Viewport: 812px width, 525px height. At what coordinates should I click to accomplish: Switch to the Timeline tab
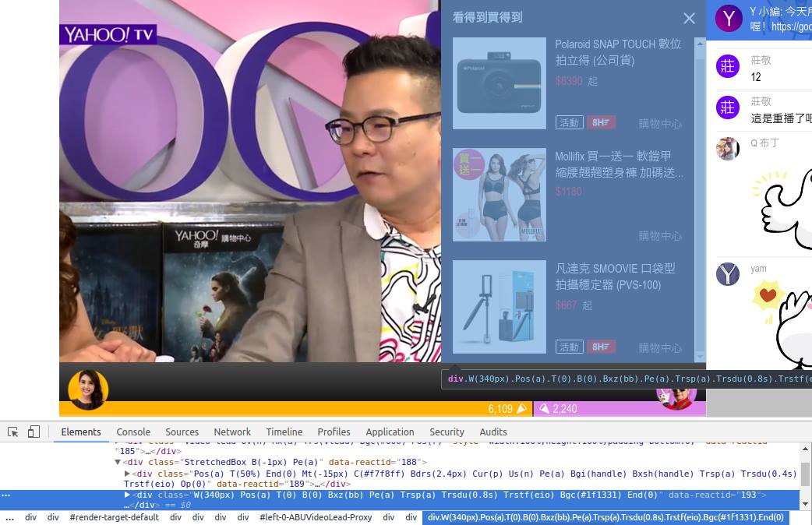pyautogui.click(x=284, y=432)
